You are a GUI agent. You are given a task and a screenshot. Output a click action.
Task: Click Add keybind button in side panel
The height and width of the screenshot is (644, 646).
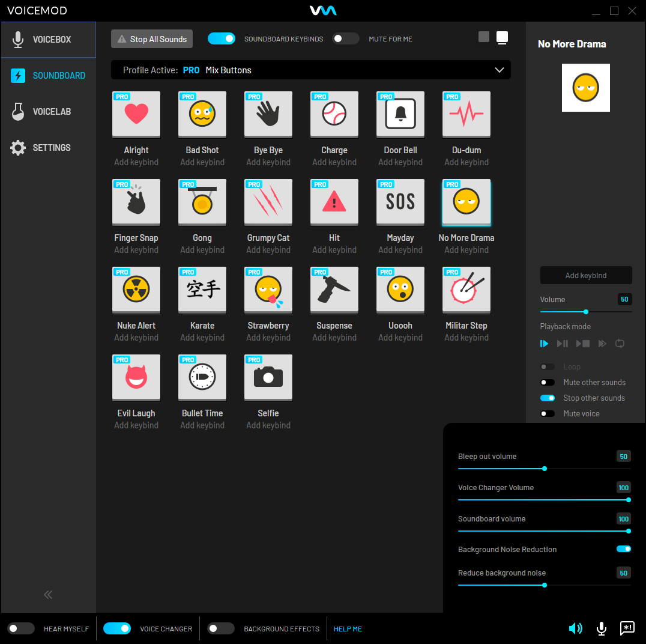pos(586,275)
